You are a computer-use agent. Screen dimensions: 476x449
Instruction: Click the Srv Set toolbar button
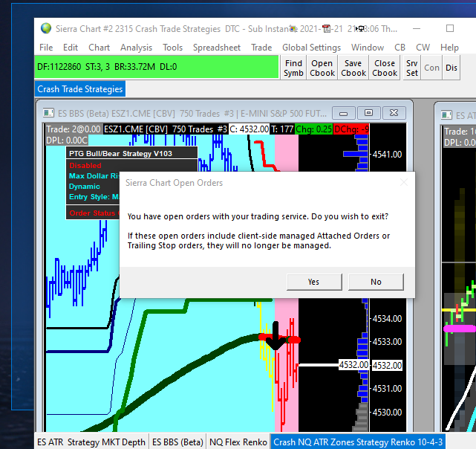pyautogui.click(x=412, y=68)
